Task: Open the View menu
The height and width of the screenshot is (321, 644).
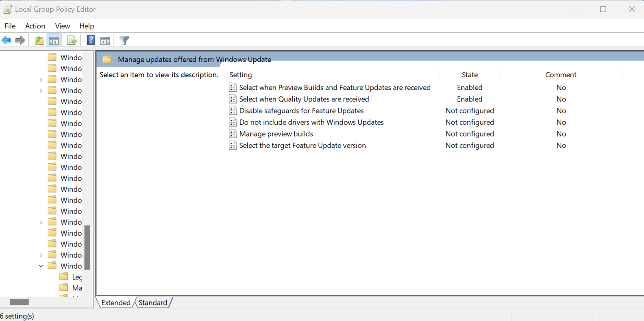Action: tap(62, 26)
